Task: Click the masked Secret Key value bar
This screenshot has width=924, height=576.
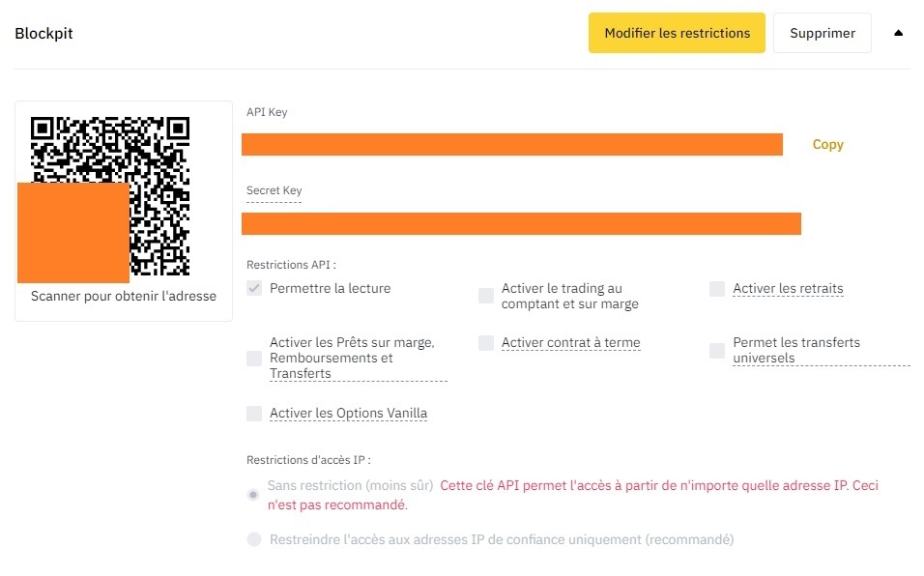Action: (x=522, y=223)
